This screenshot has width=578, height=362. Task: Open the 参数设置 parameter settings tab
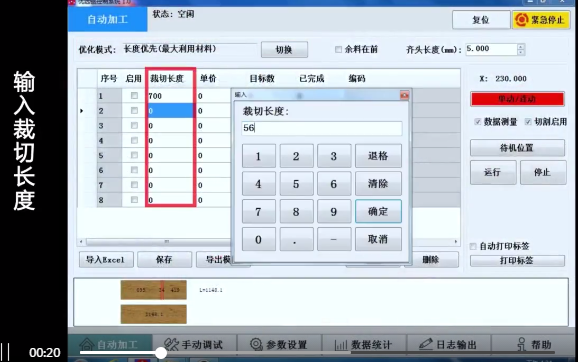(x=279, y=345)
